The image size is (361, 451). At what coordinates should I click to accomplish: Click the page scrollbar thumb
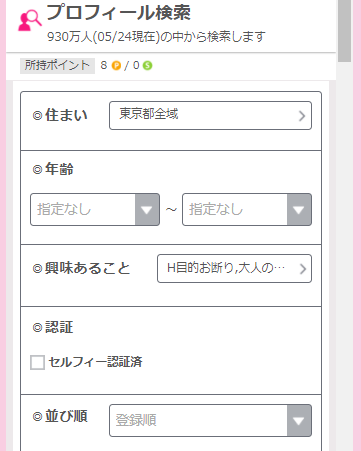coord(345,31)
